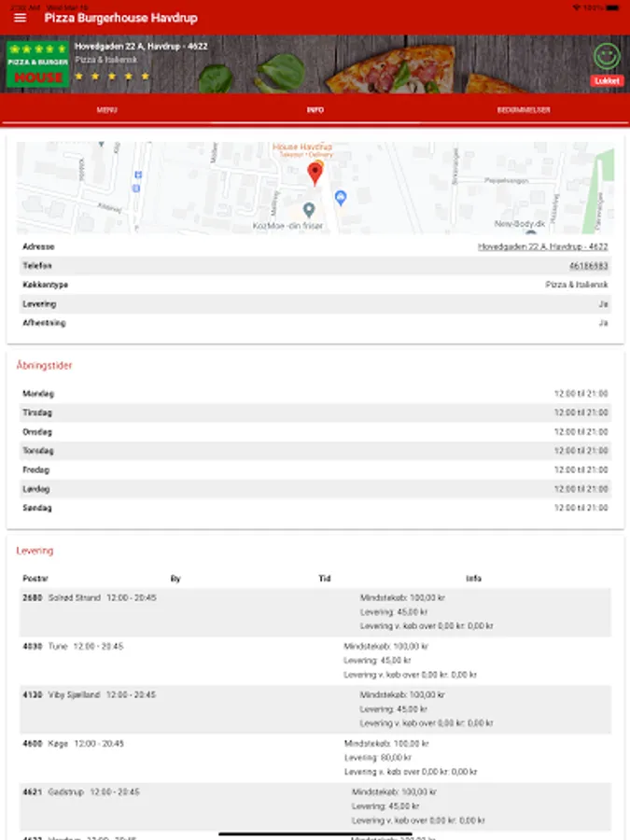Image resolution: width=630 pixels, height=840 pixels.
Task: Select the 4621 Gadstrup delivery row
Action: 315,806
